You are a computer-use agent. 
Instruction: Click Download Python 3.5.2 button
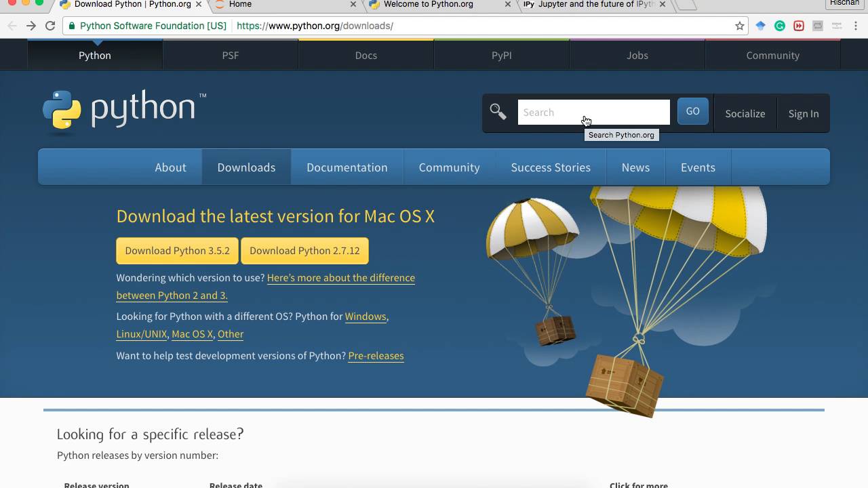click(177, 251)
